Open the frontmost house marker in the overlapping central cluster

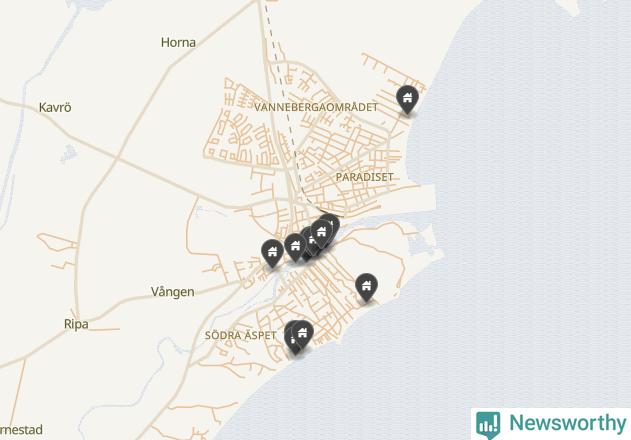321,233
